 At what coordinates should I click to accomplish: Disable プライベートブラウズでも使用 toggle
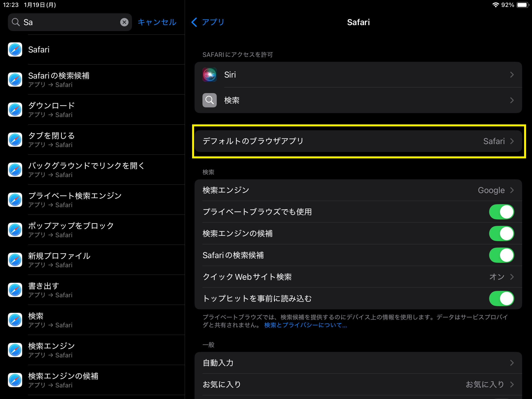[501, 212]
